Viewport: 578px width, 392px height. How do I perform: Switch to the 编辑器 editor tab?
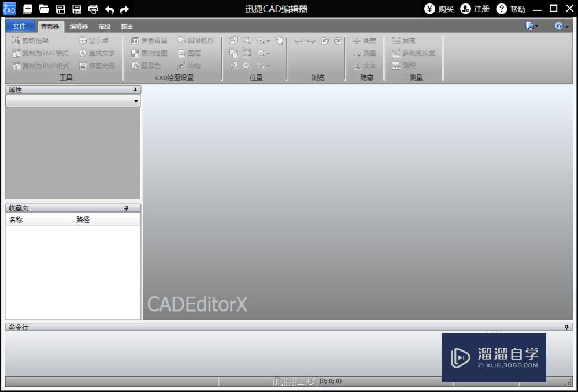tap(79, 27)
